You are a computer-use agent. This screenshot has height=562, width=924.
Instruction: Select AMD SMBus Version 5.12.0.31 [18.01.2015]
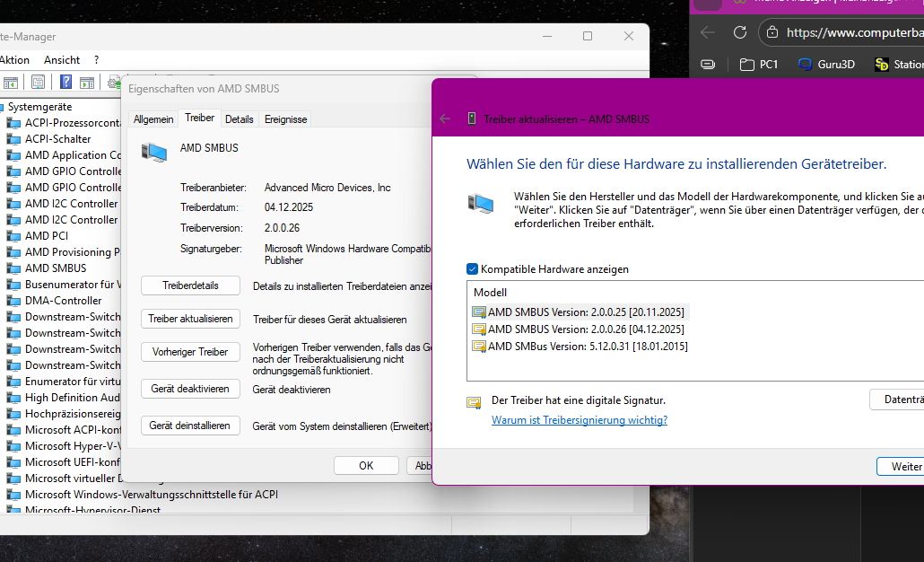pyautogui.click(x=588, y=347)
